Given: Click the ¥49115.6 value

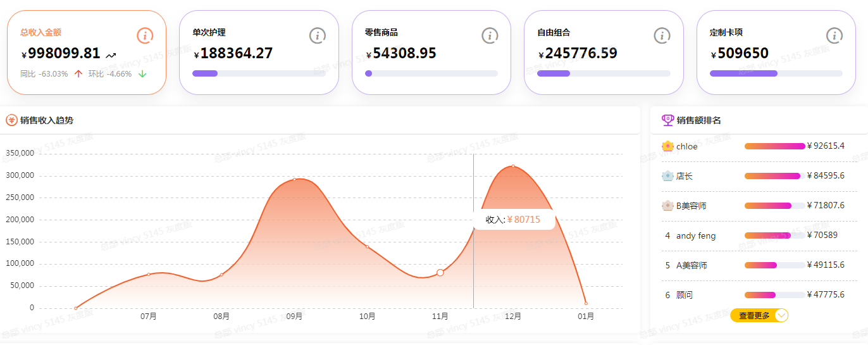Looking at the screenshot, I should click(826, 265).
